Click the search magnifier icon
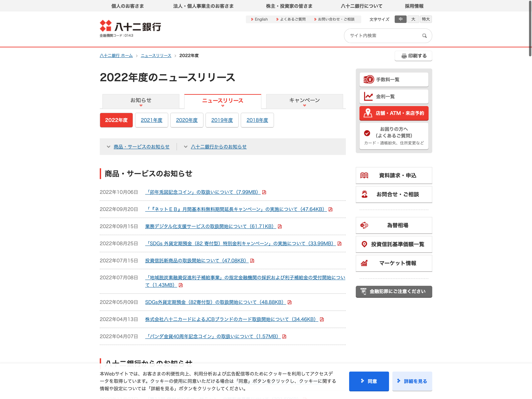 click(424, 36)
